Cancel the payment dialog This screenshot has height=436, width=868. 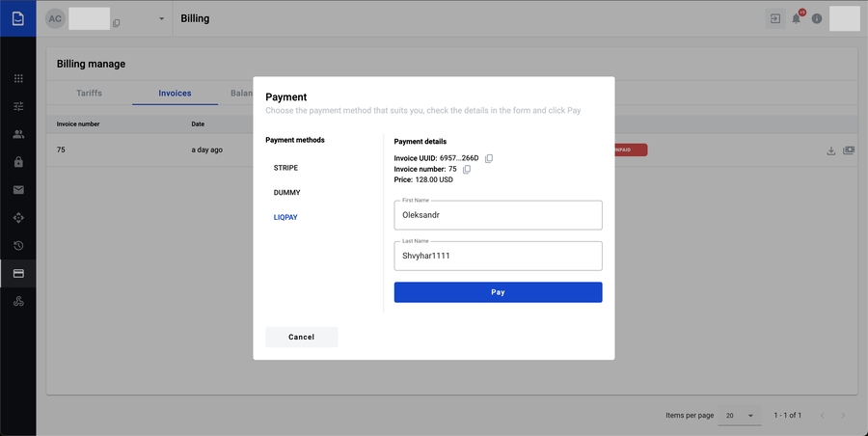click(301, 337)
